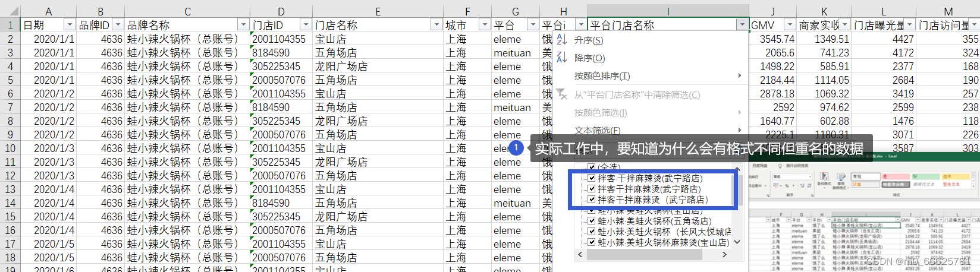Select row header 10
The height and width of the screenshot is (272, 980).
click(x=10, y=148)
